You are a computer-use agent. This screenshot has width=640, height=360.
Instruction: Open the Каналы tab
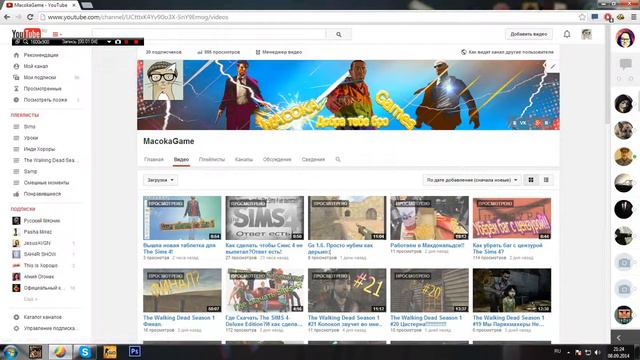pos(244,160)
